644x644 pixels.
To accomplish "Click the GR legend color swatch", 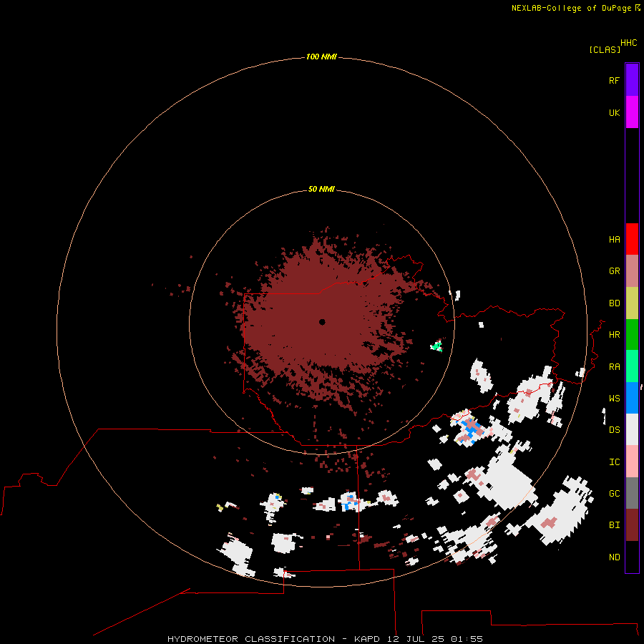I will 632,271.
